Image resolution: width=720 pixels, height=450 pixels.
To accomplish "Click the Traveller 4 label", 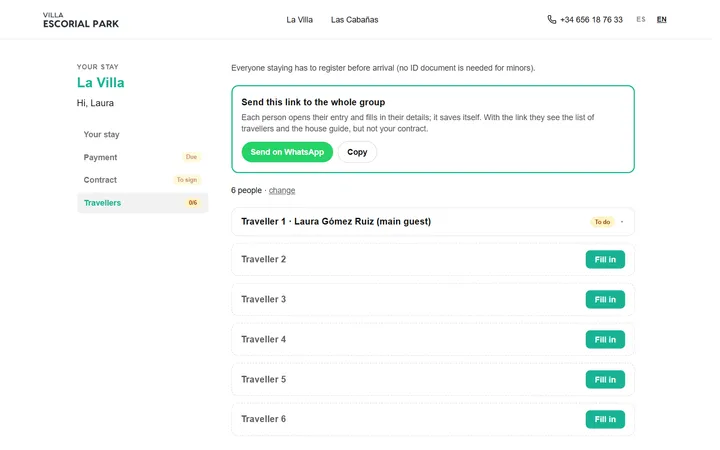I will click(x=264, y=339).
